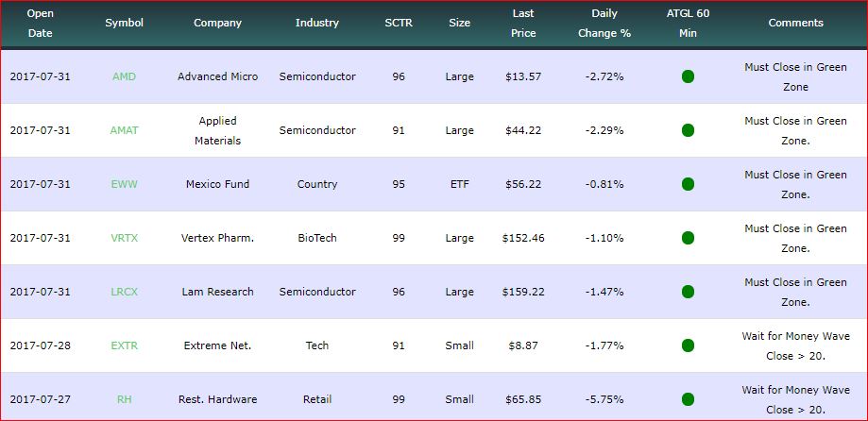Open the EXTR symbol link

[x=124, y=345]
